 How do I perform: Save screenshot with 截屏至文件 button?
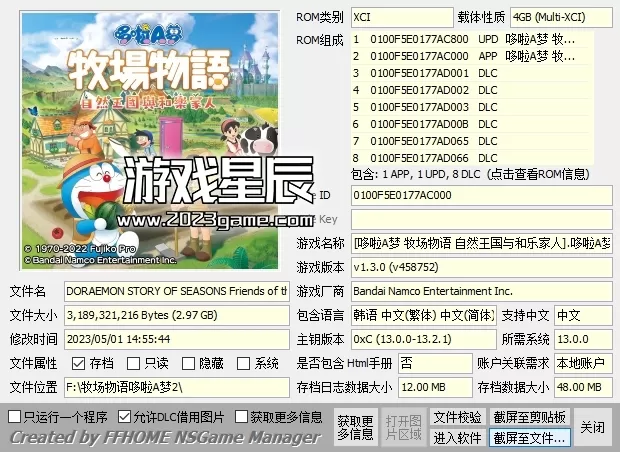point(530,437)
